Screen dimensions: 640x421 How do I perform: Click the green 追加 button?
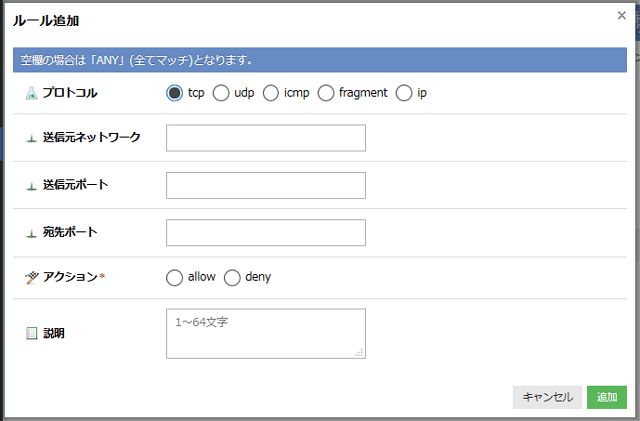pyautogui.click(x=607, y=397)
